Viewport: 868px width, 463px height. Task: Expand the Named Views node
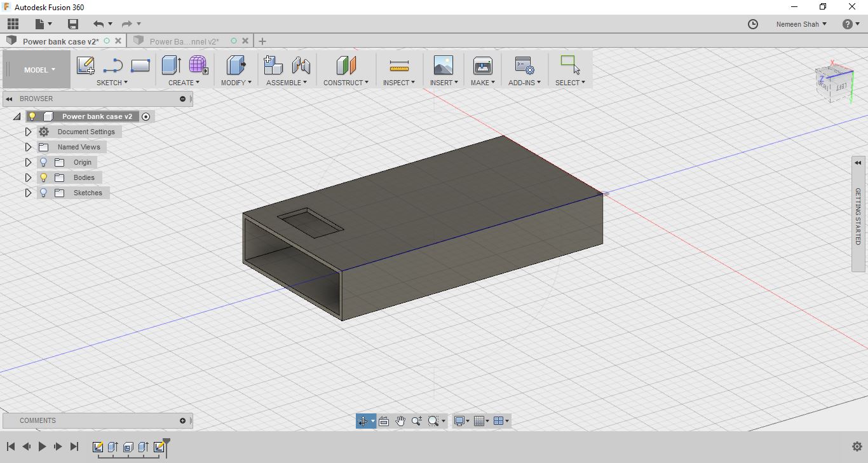click(28, 147)
